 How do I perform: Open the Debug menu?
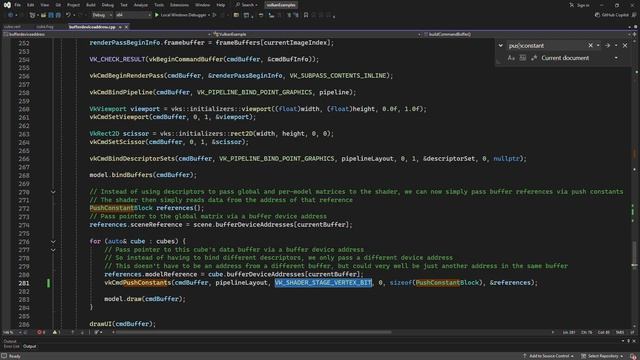pos(108,5)
